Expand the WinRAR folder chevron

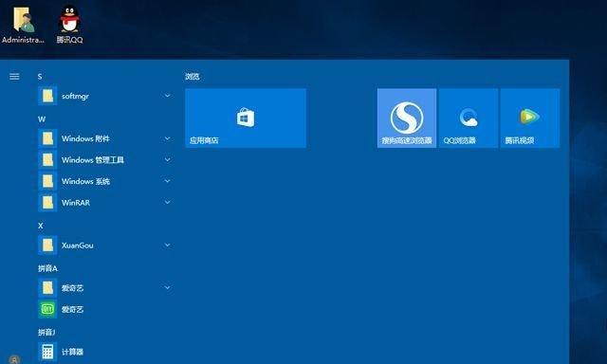coord(168,202)
